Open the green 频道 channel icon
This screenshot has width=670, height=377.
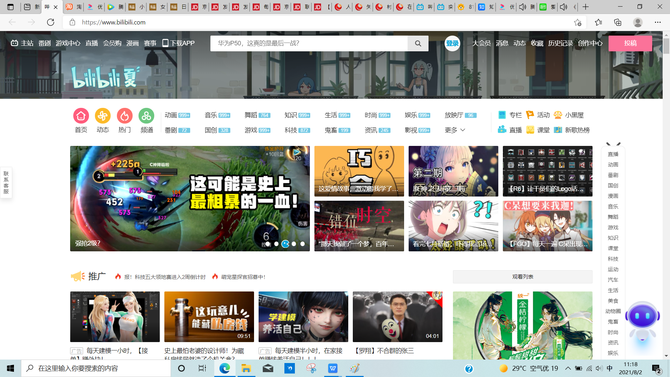click(x=146, y=116)
